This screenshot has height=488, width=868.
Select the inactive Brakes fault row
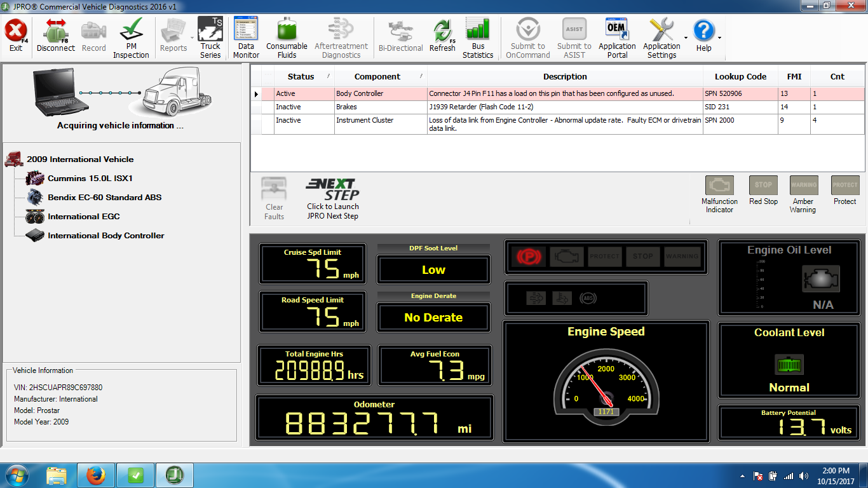pyautogui.click(x=483, y=107)
